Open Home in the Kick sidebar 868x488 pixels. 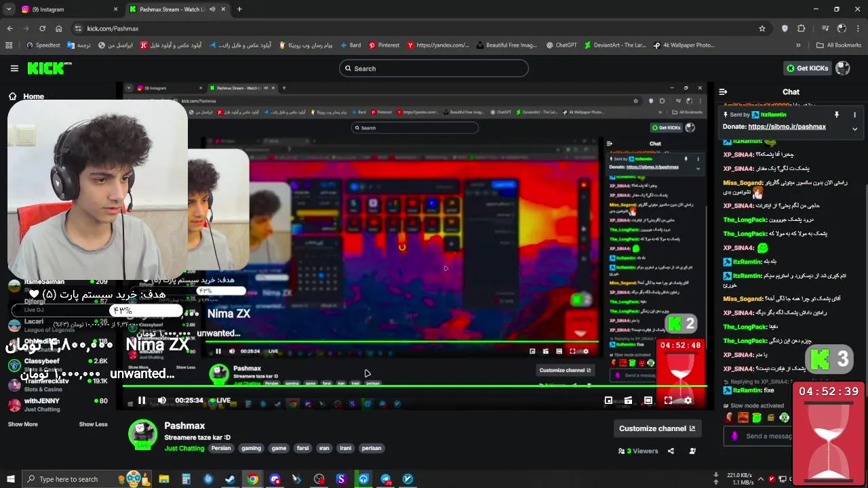click(27, 96)
